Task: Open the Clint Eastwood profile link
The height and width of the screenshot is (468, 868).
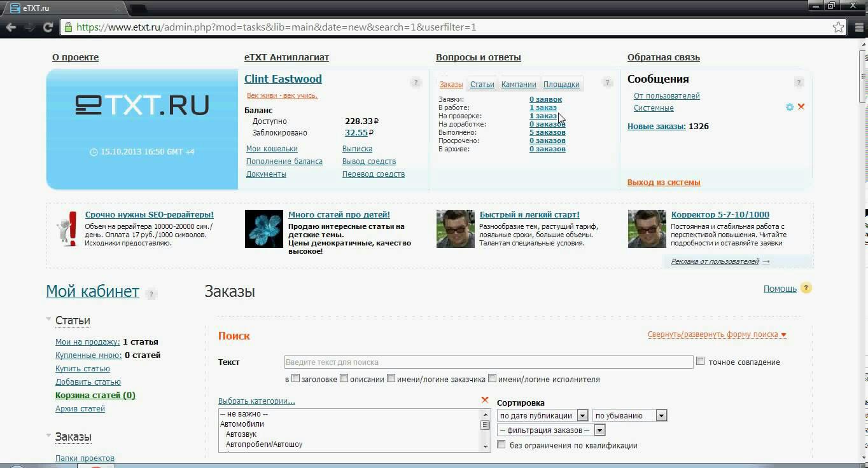Action: pos(283,79)
